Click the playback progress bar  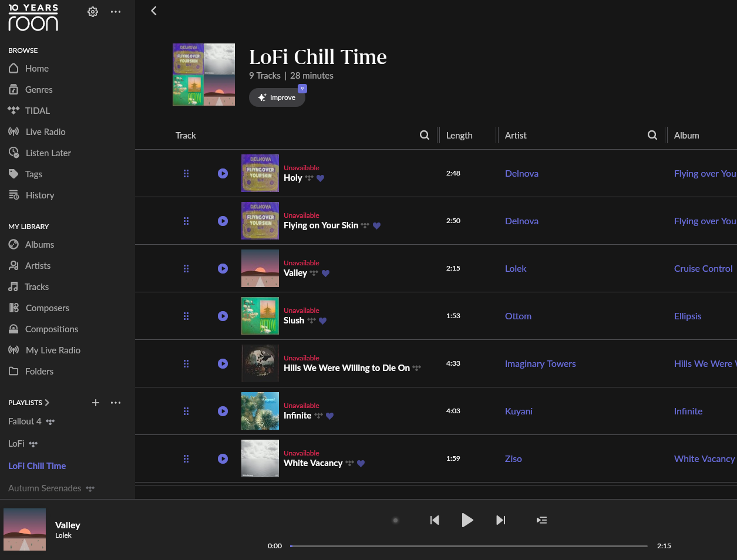tap(468, 546)
